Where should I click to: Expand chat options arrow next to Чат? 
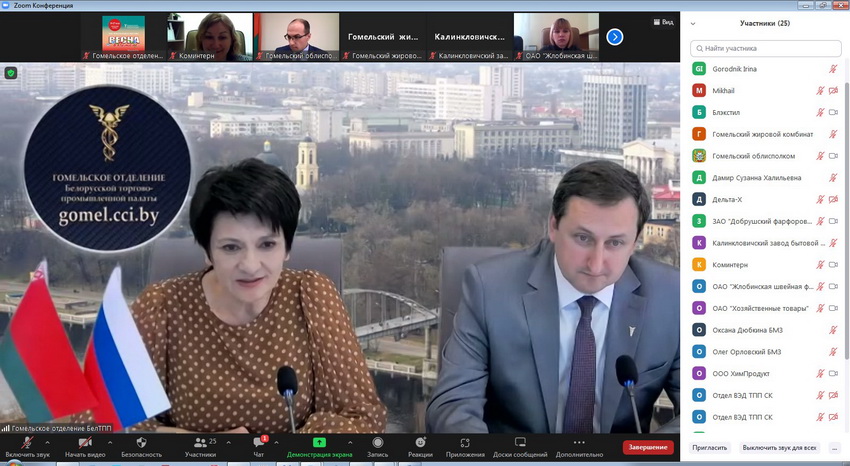click(276, 442)
